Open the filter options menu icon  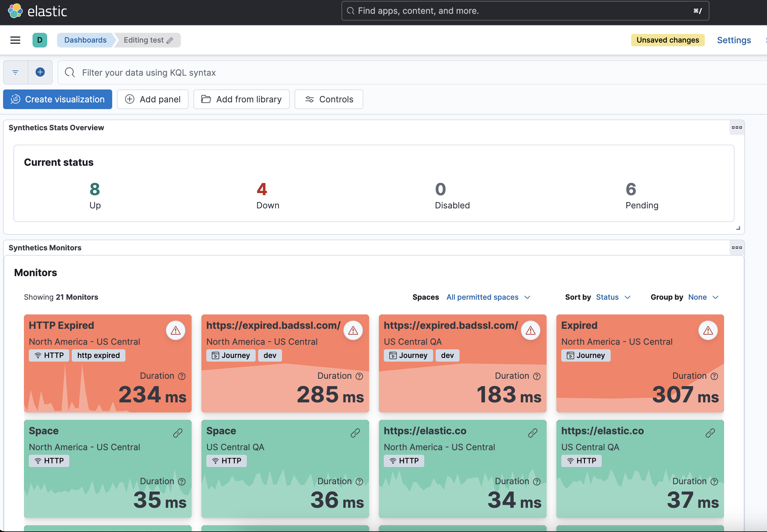click(x=15, y=72)
